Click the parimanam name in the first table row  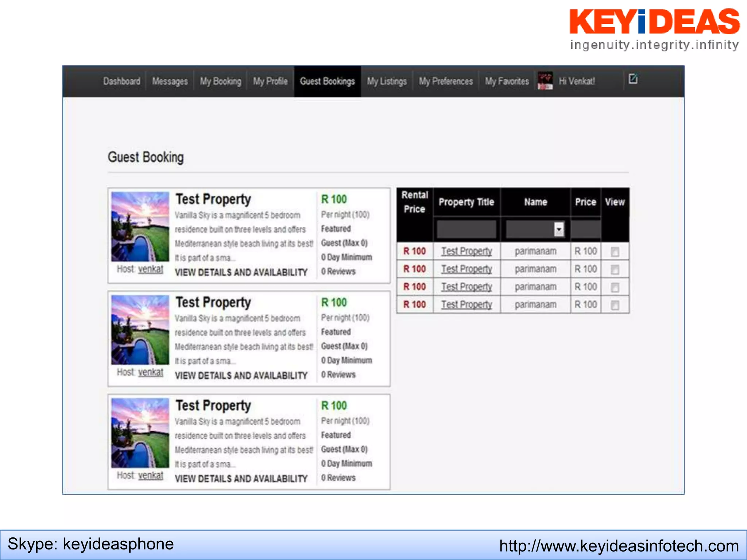[535, 251]
